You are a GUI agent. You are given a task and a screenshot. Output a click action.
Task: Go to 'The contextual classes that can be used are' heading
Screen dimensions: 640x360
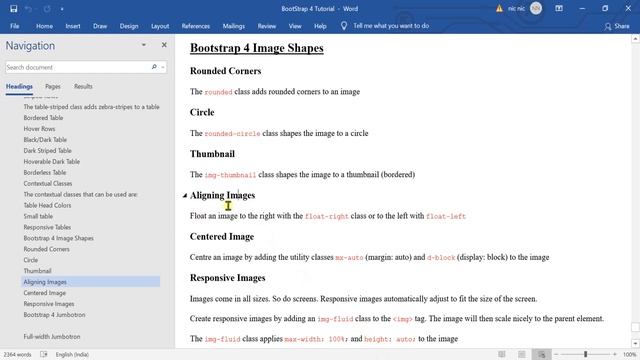(80, 194)
